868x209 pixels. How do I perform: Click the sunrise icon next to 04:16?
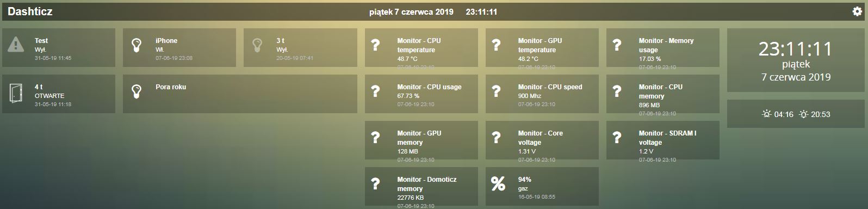766,114
